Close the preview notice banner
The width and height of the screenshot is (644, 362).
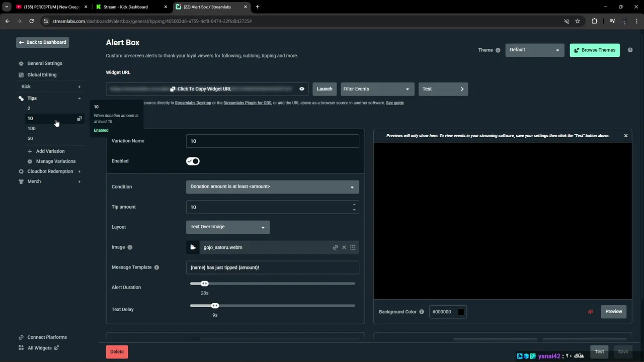626,136
